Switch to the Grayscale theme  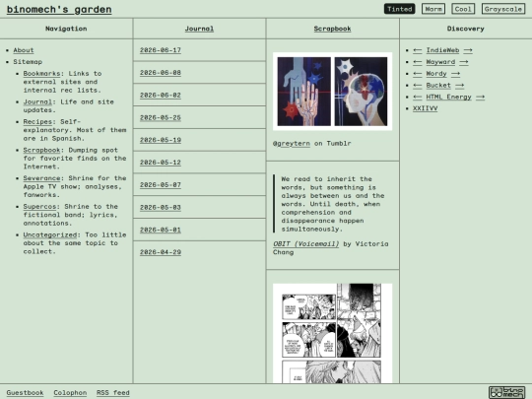pyautogui.click(x=503, y=9)
